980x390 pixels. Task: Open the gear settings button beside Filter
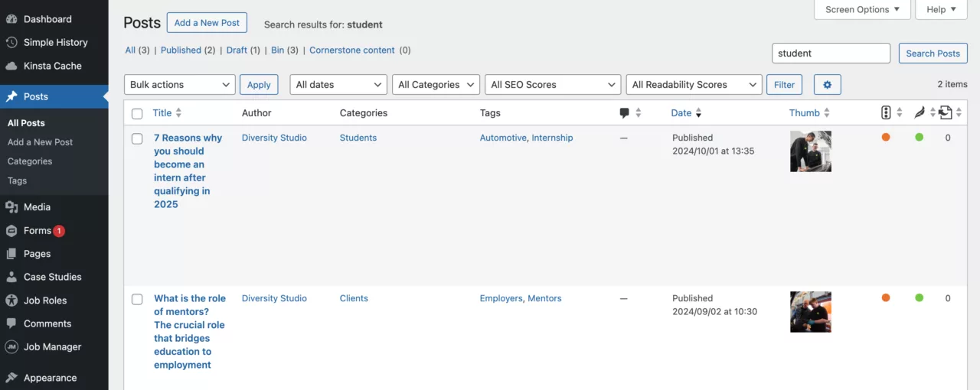[x=827, y=85]
